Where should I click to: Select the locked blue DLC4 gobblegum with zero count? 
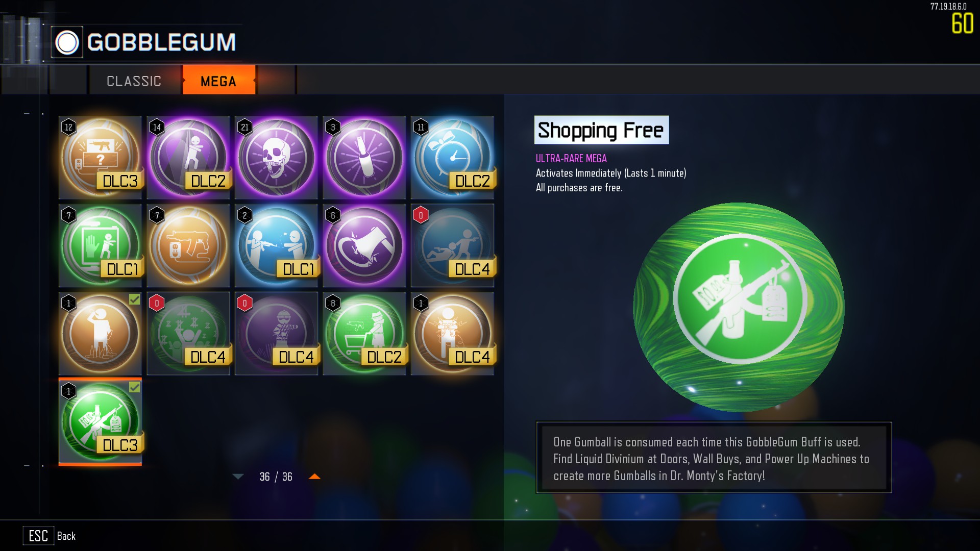[452, 245]
